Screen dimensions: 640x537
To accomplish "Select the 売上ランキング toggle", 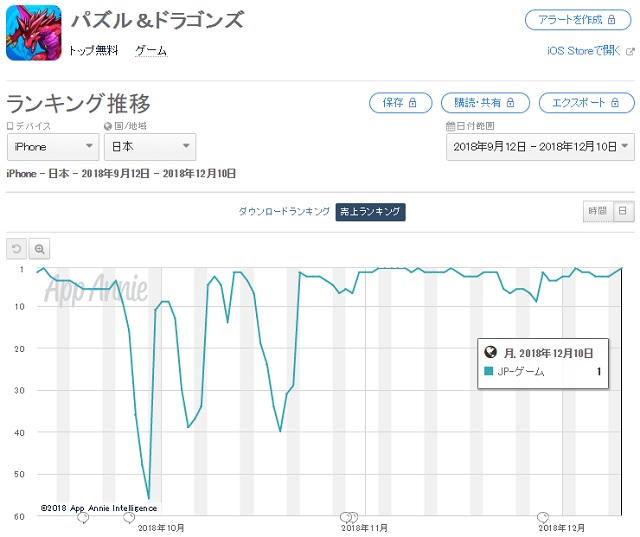I will (370, 211).
